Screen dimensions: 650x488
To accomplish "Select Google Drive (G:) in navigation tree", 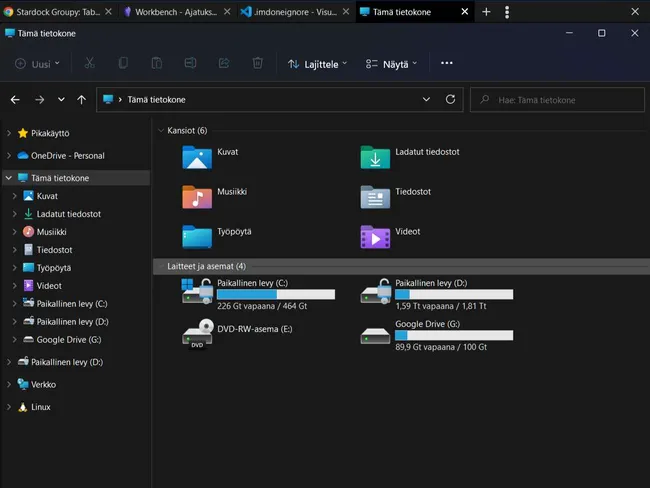I will (68, 340).
